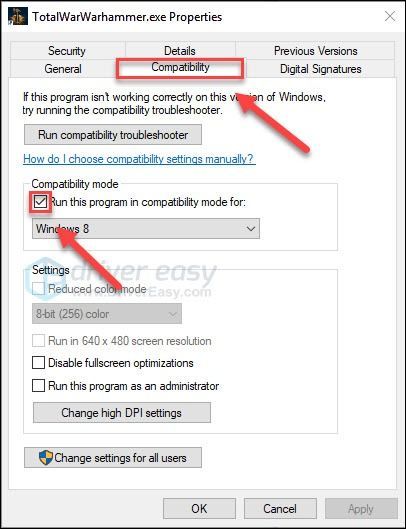Click the chevron arrow of Windows 8 combo box
406x529 pixels.
pos(250,229)
